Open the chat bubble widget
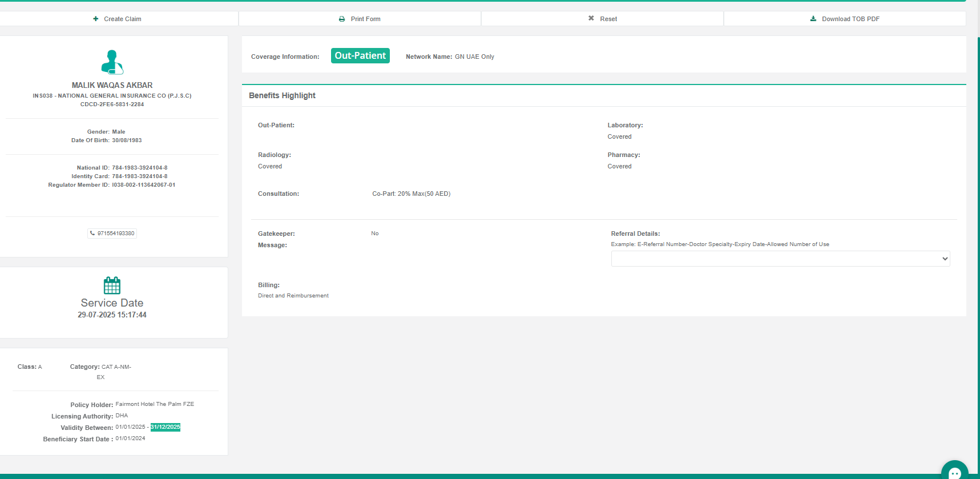This screenshot has height=479, width=980. [x=954, y=472]
